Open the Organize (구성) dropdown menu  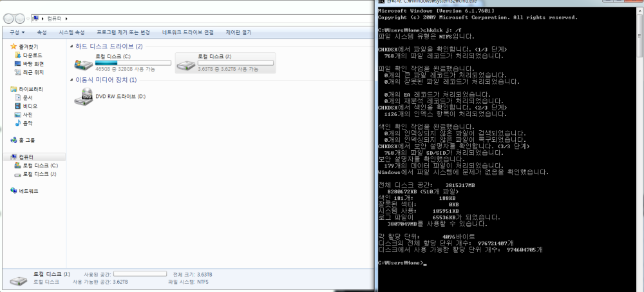click(17, 32)
